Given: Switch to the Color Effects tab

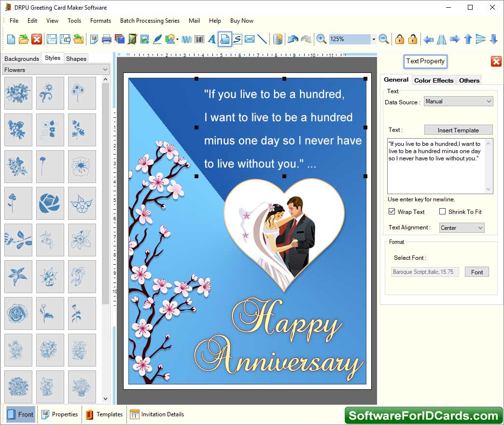Looking at the screenshot, I should click(434, 80).
